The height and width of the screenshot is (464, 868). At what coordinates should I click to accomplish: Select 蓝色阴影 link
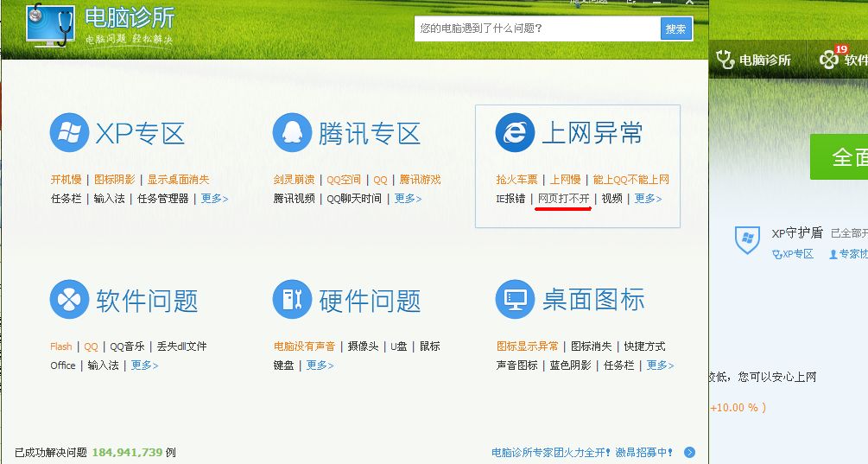(570, 365)
